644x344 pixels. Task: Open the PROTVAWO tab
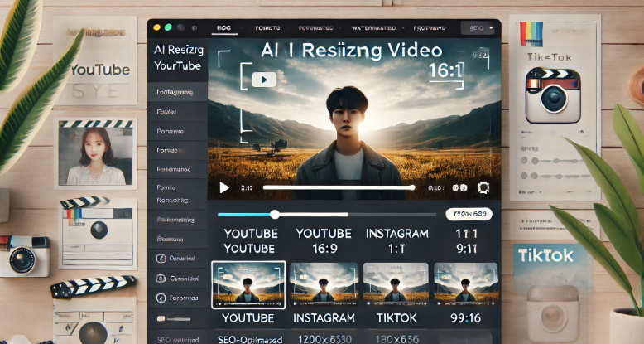(430, 28)
